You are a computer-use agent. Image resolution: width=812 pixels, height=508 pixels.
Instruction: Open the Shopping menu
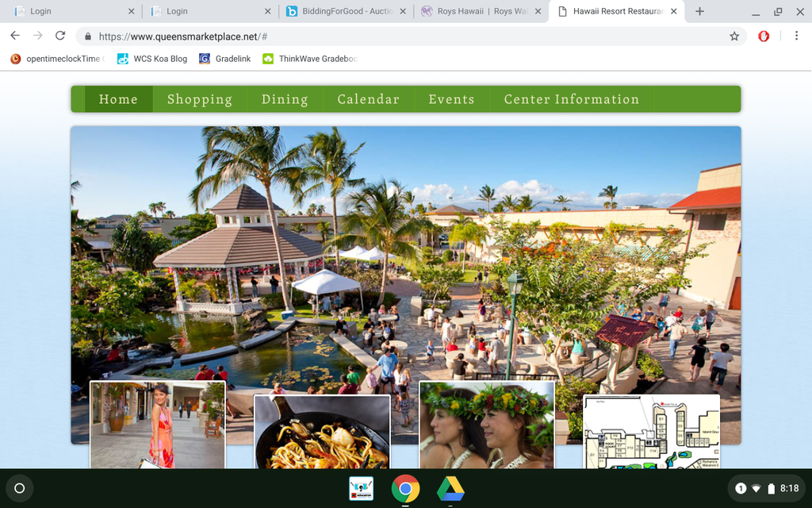(x=199, y=99)
